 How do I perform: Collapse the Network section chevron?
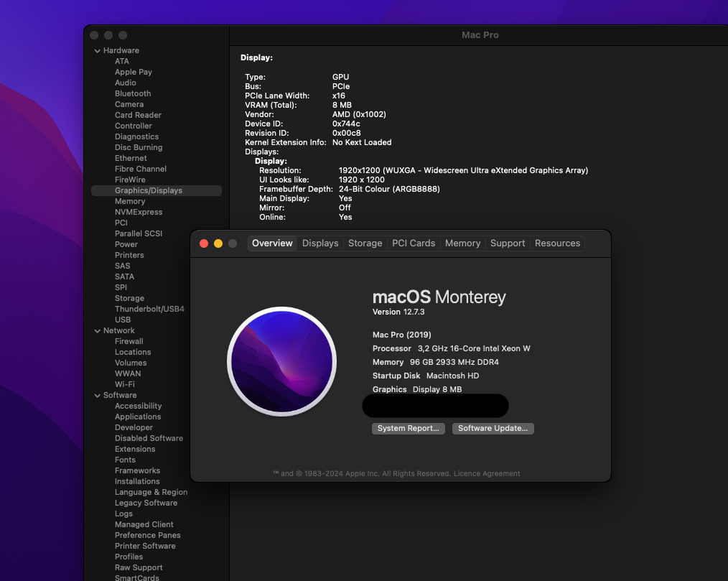click(98, 330)
